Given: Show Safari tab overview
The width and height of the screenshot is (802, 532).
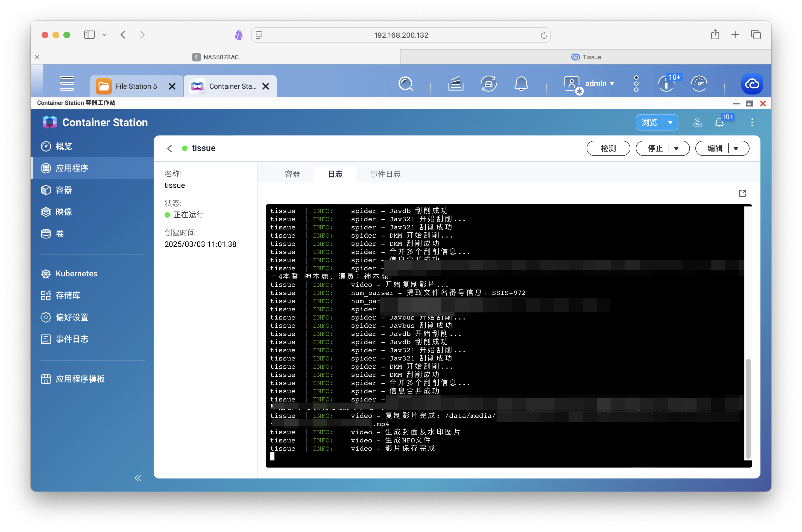Looking at the screenshot, I should (756, 35).
